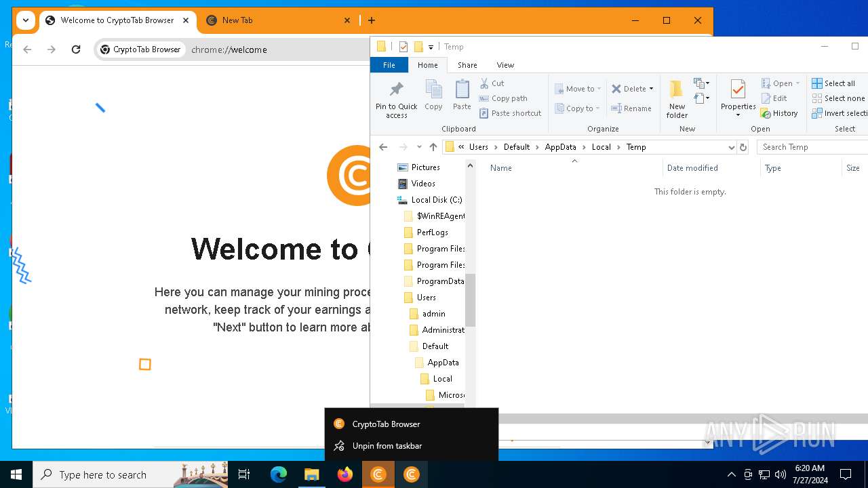The width and height of the screenshot is (868, 488).
Task: Show hidden tray icons chevron
Action: pos(731,474)
